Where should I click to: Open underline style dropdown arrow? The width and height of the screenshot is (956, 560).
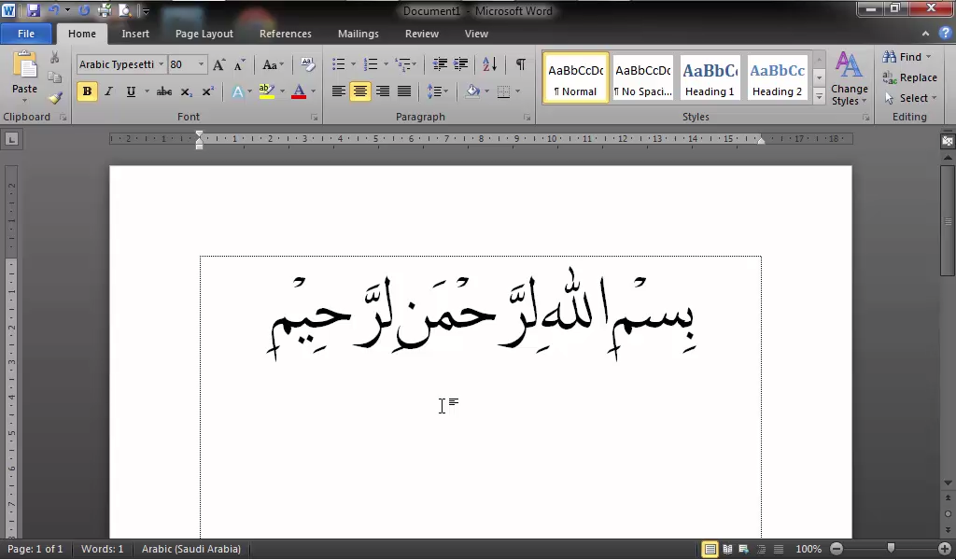point(147,92)
